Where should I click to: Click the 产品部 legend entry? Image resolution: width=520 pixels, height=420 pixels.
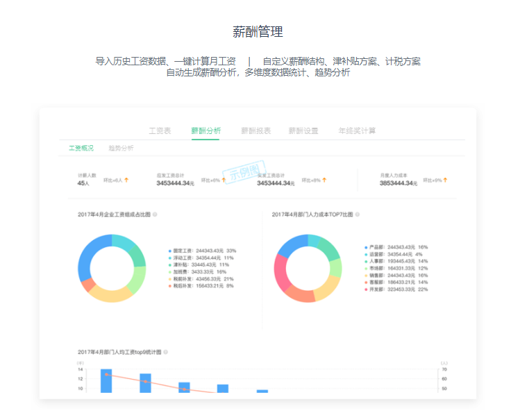click(x=396, y=247)
